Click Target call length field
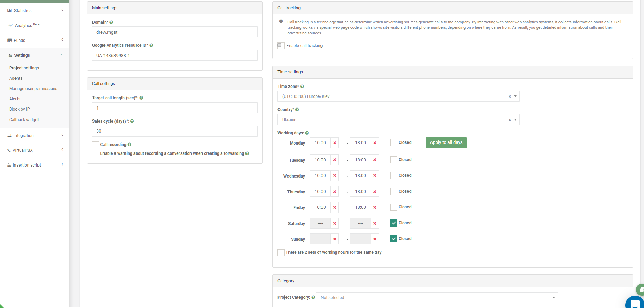The width and height of the screenshot is (644, 308). tap(175, 108)
